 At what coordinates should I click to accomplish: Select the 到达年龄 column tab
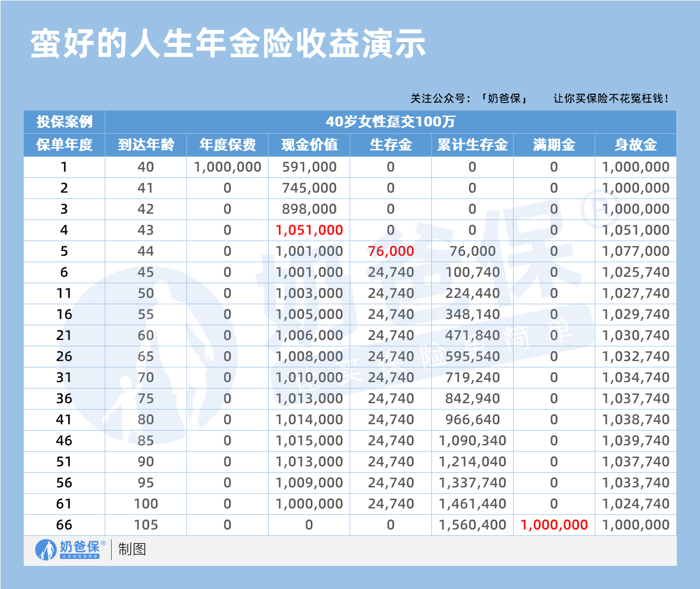tap(146, 145)
